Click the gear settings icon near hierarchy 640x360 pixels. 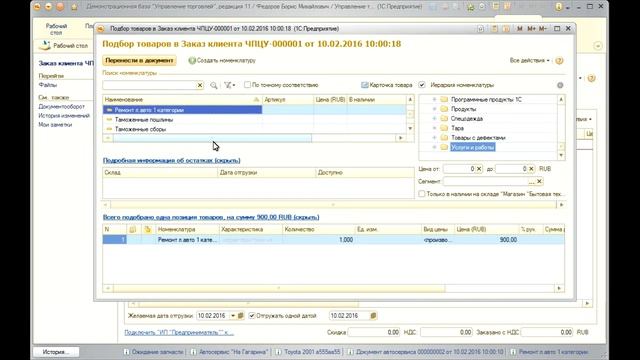(x=560, y=85)
